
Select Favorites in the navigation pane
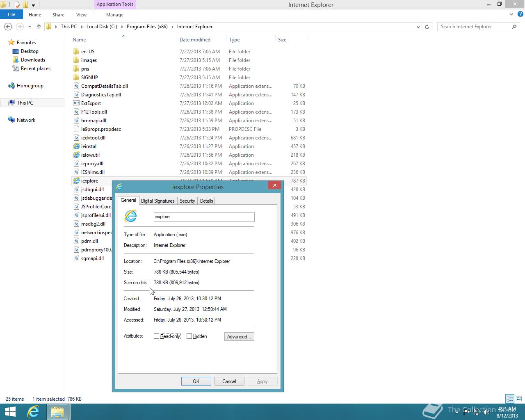tap(26, 43)
